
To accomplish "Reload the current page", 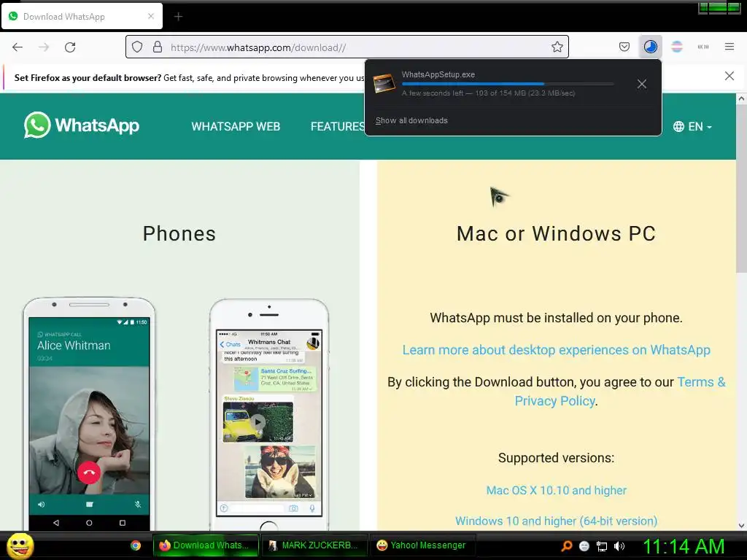I will pyautogui.click(x=70, y=47).
